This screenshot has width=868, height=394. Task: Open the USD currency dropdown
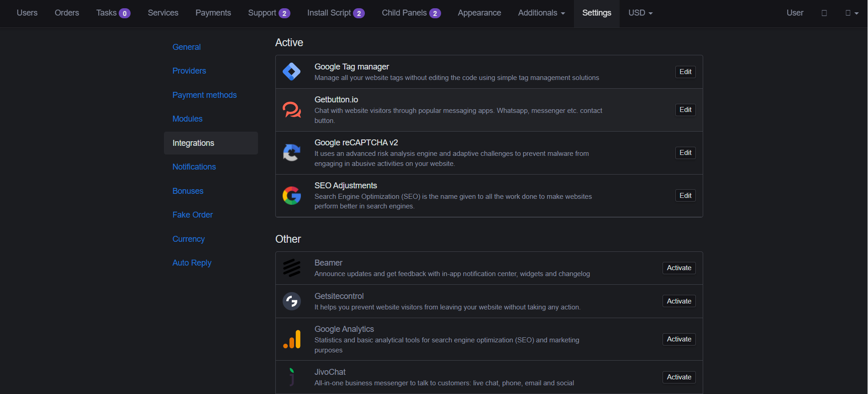point(640,13)
